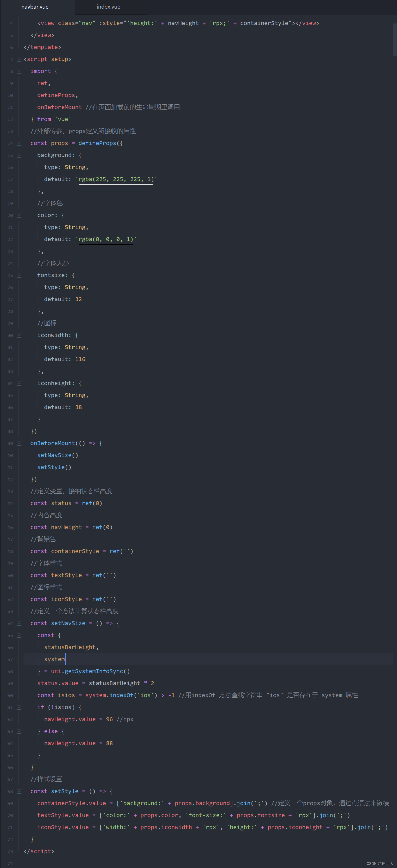Click 'navHeight.value = 96' line
This screenshot has height=868, width=397.
78,719
